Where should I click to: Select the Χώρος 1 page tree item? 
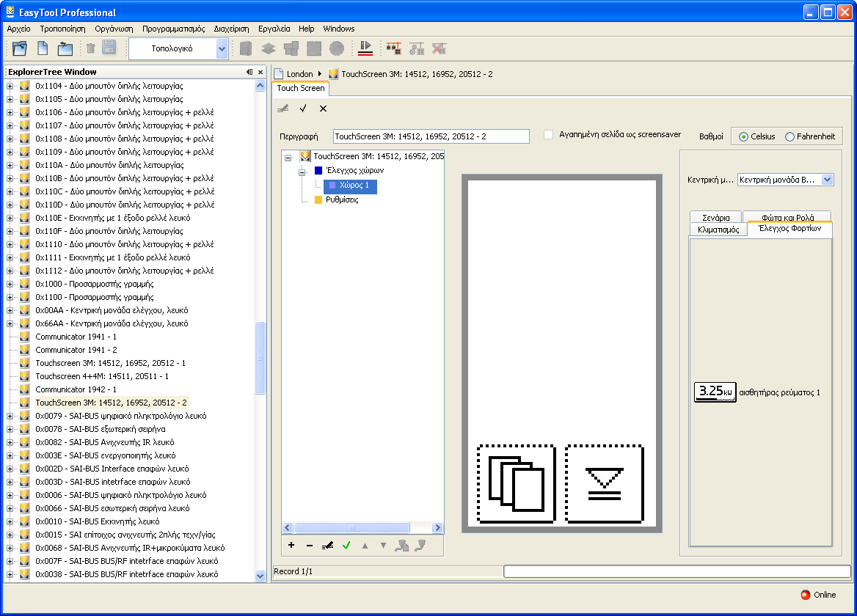click(x=350, y=186)
